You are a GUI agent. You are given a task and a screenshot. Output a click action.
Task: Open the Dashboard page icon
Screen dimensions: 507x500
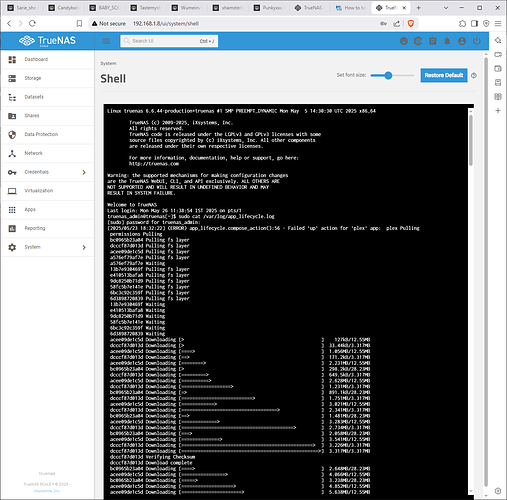tap(12, 60)
